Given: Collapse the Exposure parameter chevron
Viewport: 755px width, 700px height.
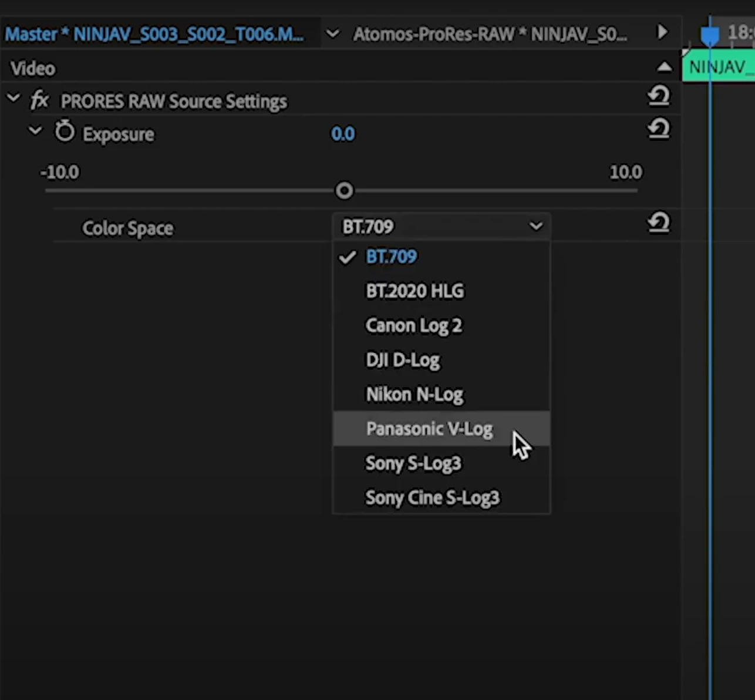Looking at the screenshot, I should tap(36, 130).
